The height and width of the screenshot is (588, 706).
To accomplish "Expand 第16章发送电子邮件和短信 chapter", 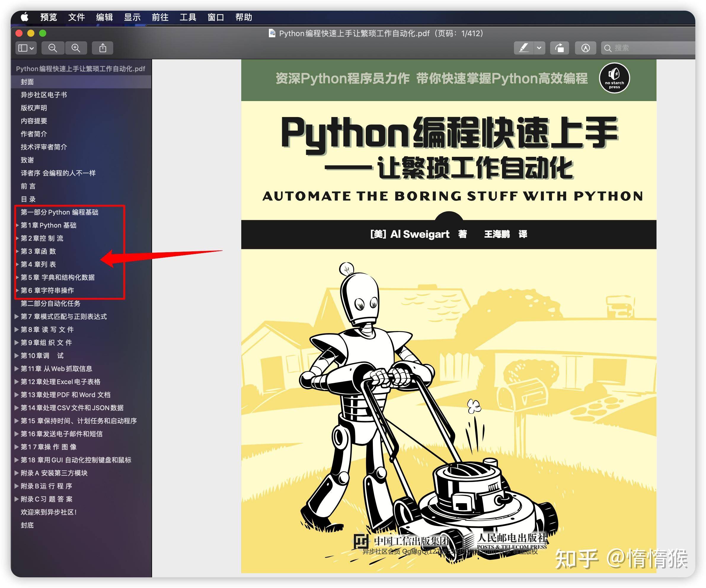I will 17,434.
